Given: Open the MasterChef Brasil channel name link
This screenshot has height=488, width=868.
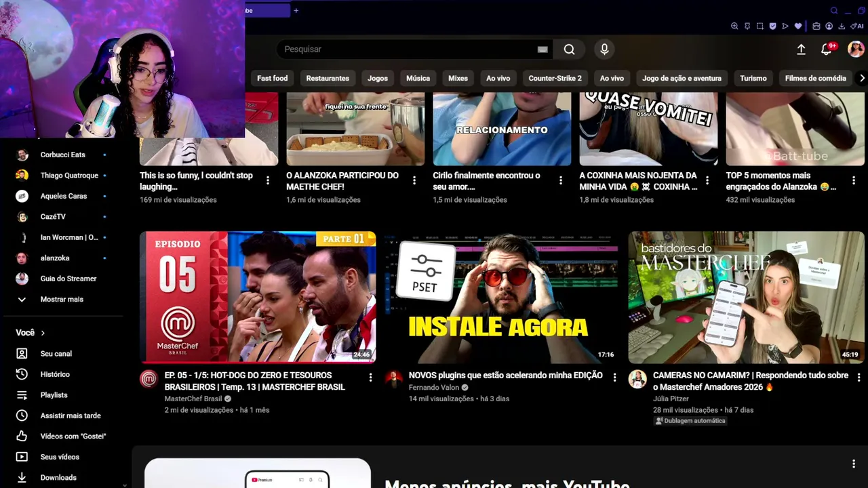Looking at the screenshot, I should (193, 399).
